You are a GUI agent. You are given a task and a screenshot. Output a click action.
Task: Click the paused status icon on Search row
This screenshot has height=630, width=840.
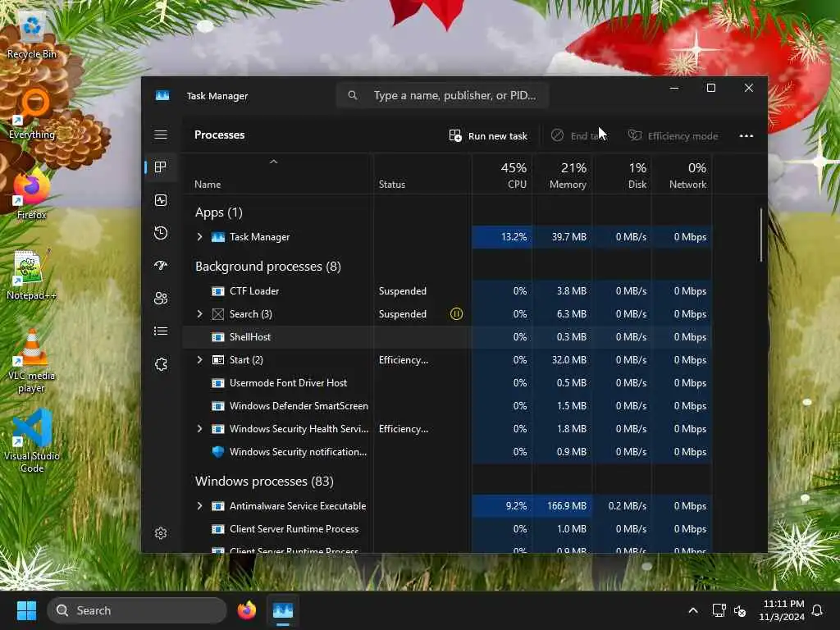[456, 314]
